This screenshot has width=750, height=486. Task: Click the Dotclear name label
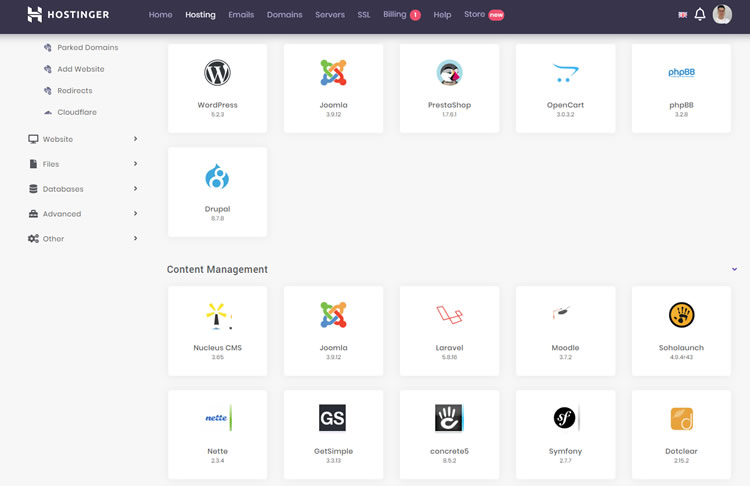coord(681,451)
